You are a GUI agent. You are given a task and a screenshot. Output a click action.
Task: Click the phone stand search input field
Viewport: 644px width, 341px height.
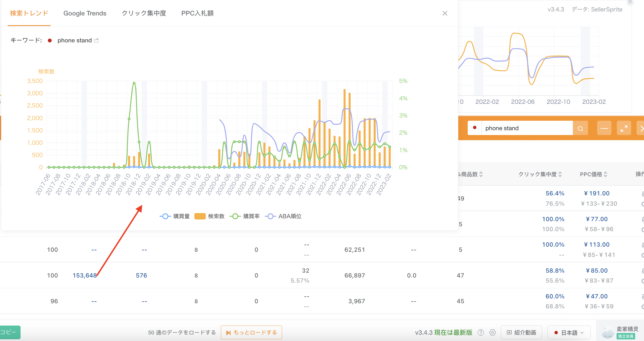coord(527,128)
